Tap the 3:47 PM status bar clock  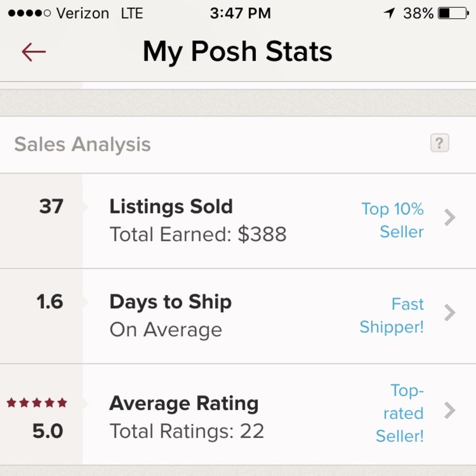point(240,13)
